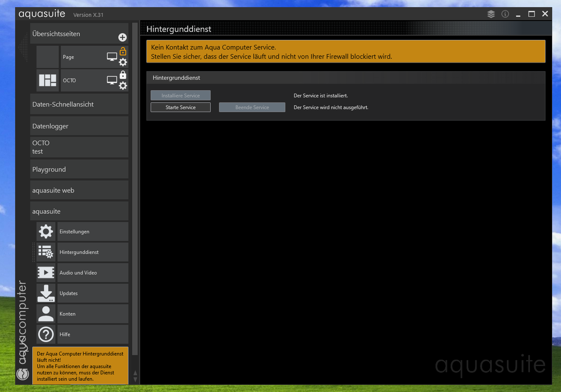Click the Updates download icon

[46, 293]
